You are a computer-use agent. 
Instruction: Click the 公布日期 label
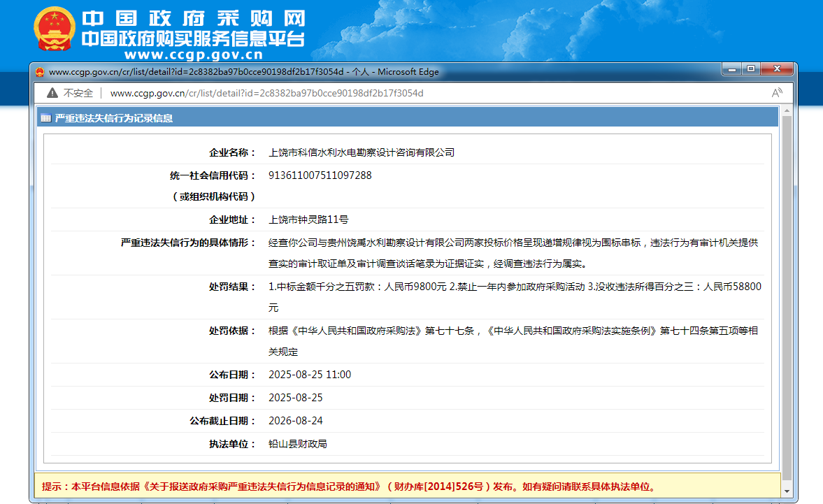232,375
